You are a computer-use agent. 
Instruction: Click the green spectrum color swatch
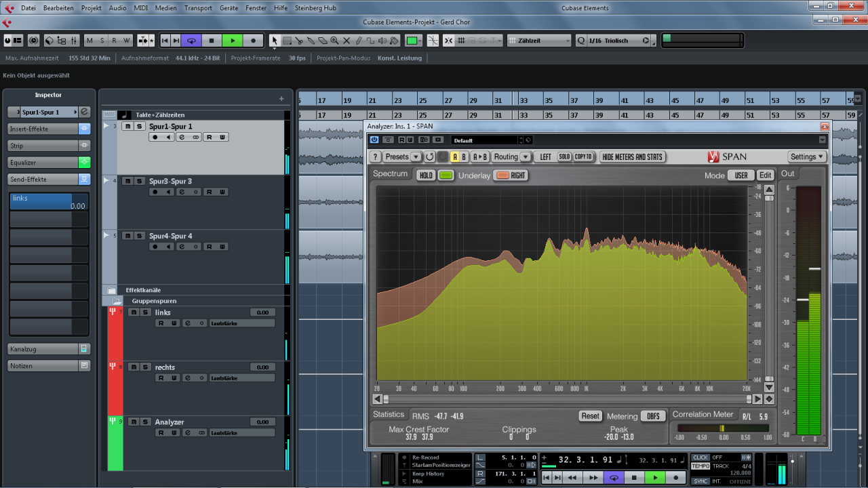446,176
